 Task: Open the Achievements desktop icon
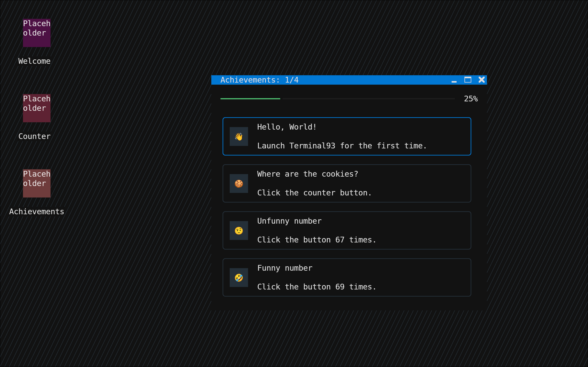click(x=37, y=183)
